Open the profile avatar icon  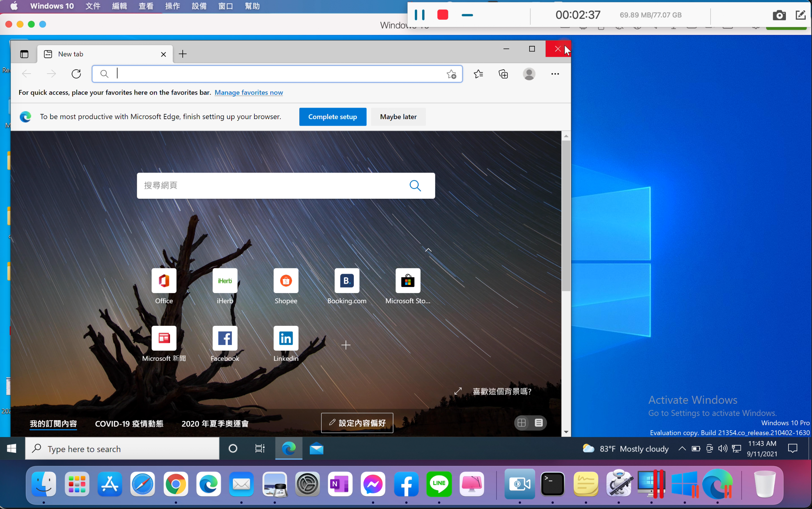(x=529, y=74)
